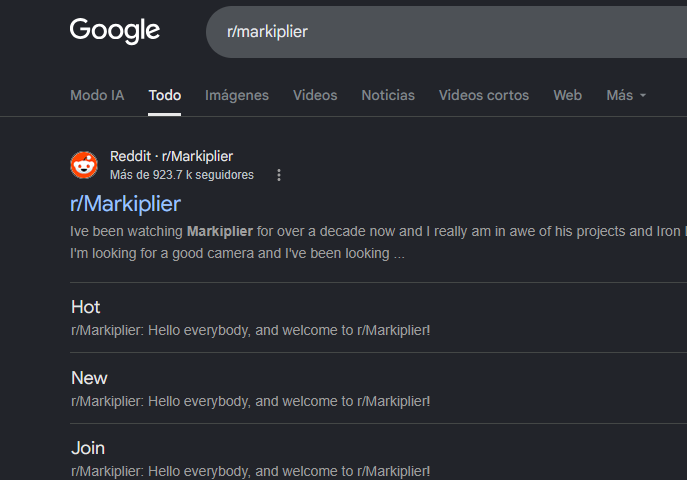Open the three-dot options menu beside the Reddit result
687x480 pixels.
click(279, 175)
